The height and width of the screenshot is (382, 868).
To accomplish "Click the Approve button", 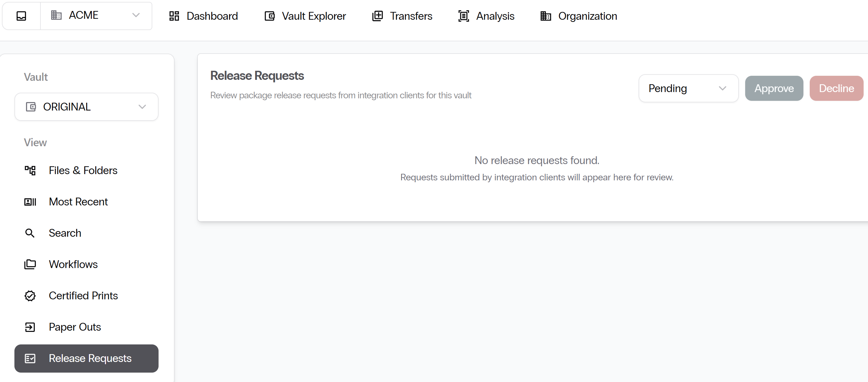I will 774,88.
